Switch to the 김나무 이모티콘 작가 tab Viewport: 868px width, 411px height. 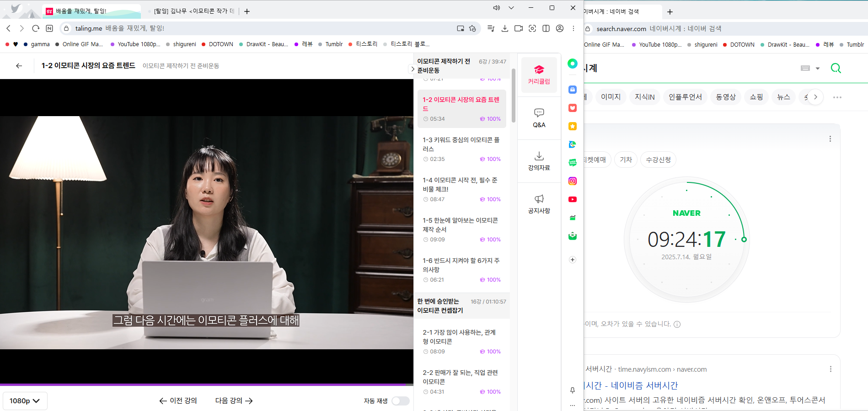point(191,11)
